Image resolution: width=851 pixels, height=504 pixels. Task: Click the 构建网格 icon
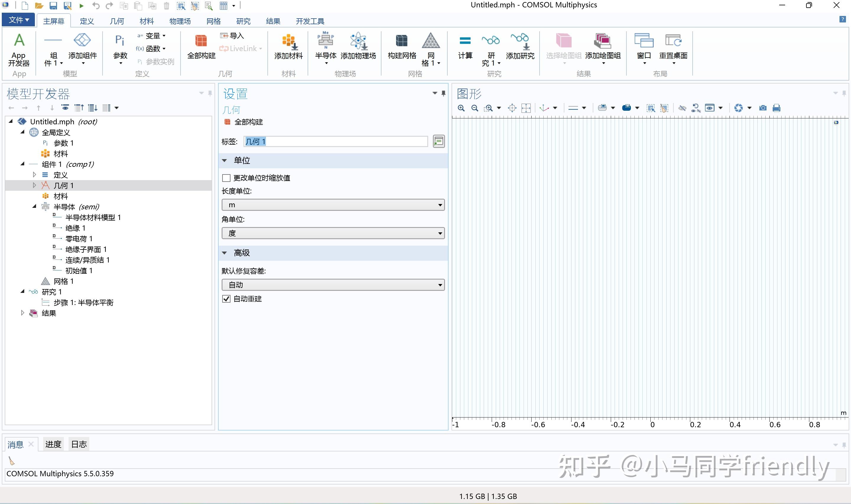click(x=401, y=48)
